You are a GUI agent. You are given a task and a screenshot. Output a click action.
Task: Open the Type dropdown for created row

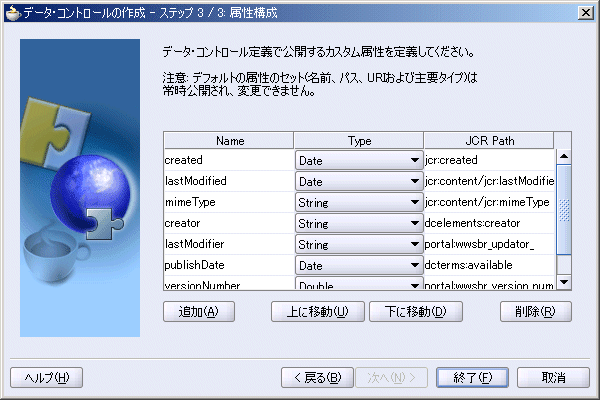pos(359,160)
